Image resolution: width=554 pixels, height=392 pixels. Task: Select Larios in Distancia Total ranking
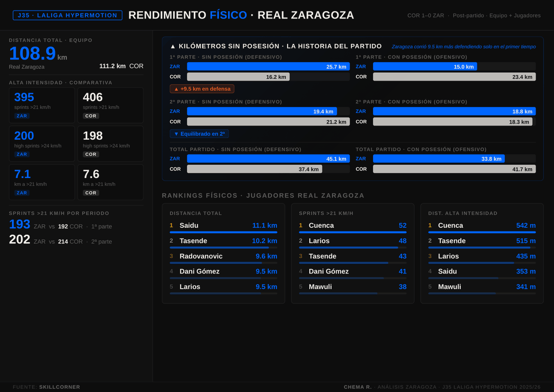click(x=223, y=287)
